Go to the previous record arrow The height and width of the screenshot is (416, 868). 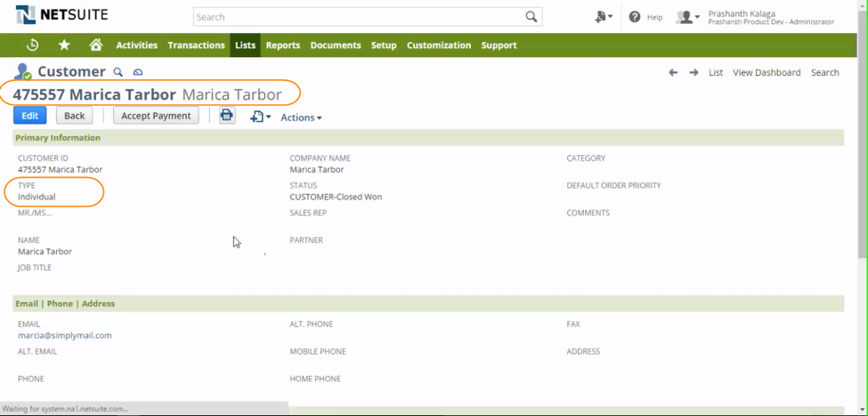(673, 72)
